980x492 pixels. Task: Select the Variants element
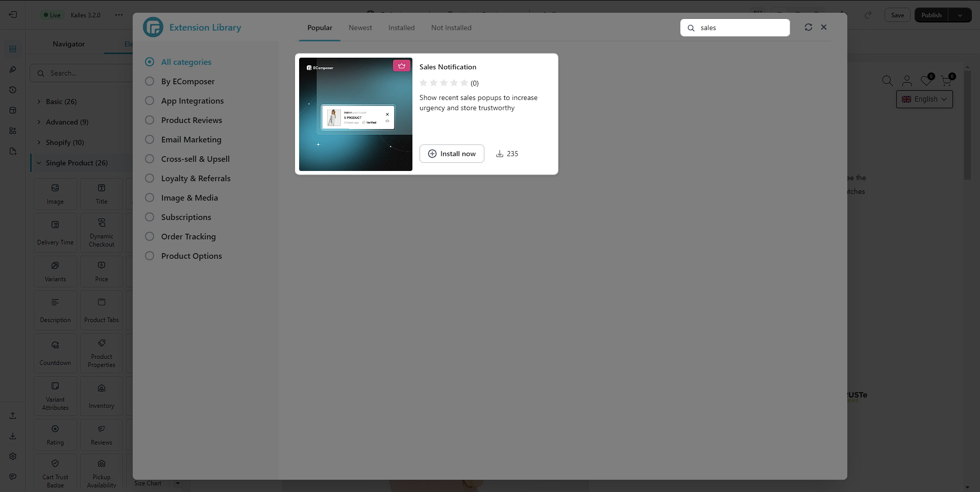55,272
